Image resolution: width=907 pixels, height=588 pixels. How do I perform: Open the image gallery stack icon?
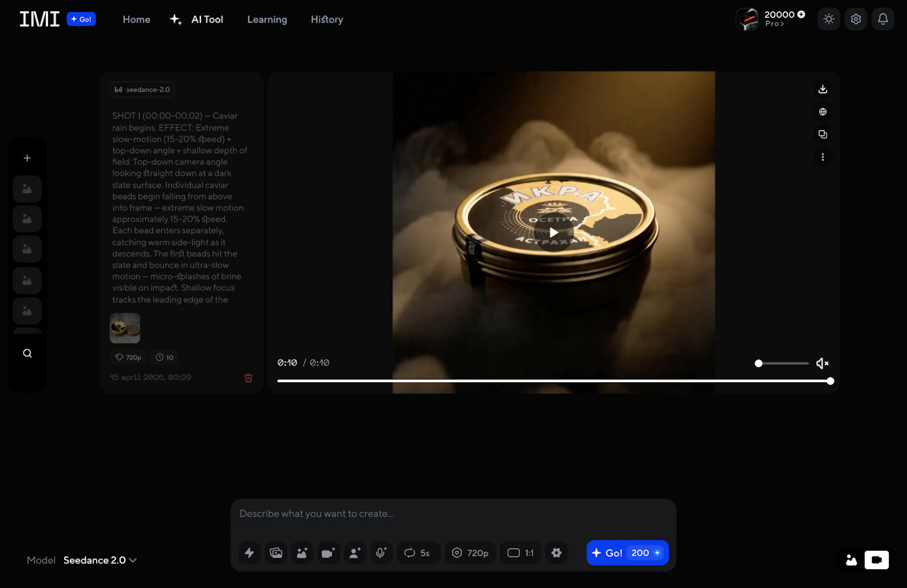click(276, 553)
